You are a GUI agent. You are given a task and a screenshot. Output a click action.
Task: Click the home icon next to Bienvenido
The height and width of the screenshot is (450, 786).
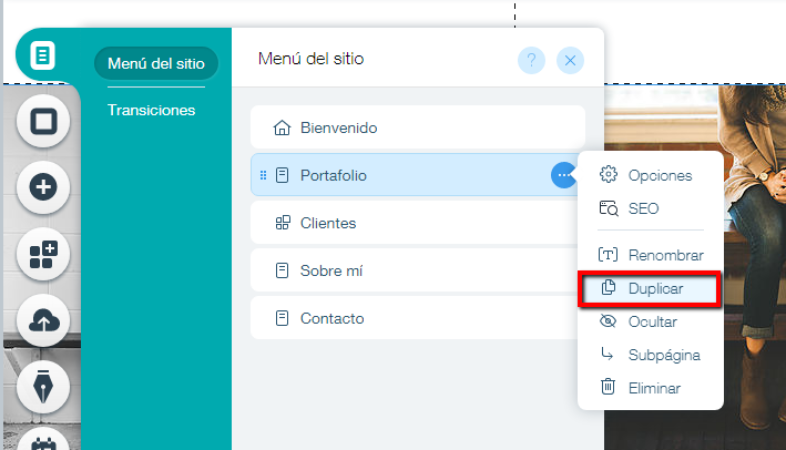coord(282,128)
